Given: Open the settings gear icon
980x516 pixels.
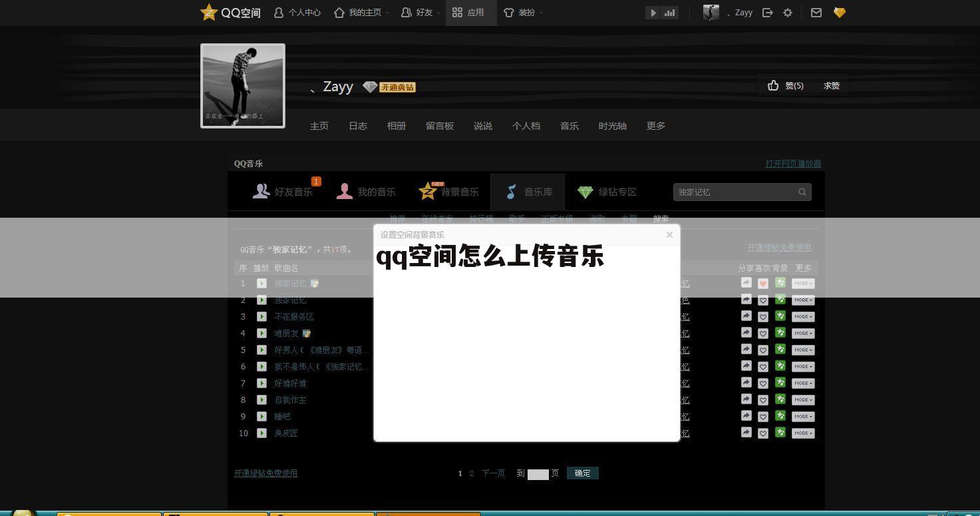Looking at the screenshot, I should point(788,13).
